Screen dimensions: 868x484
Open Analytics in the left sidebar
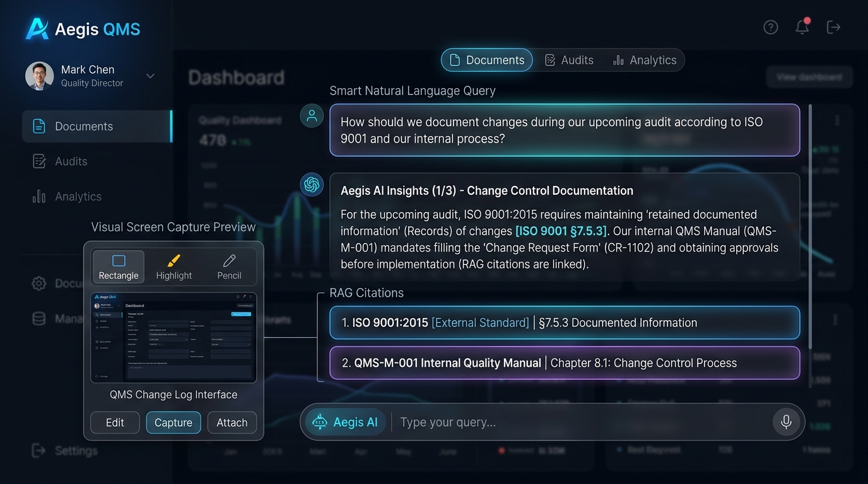tap(67, 197)
